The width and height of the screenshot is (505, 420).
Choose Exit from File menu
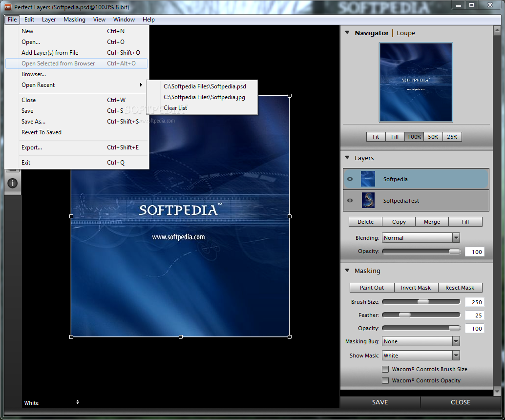(77, 162)
